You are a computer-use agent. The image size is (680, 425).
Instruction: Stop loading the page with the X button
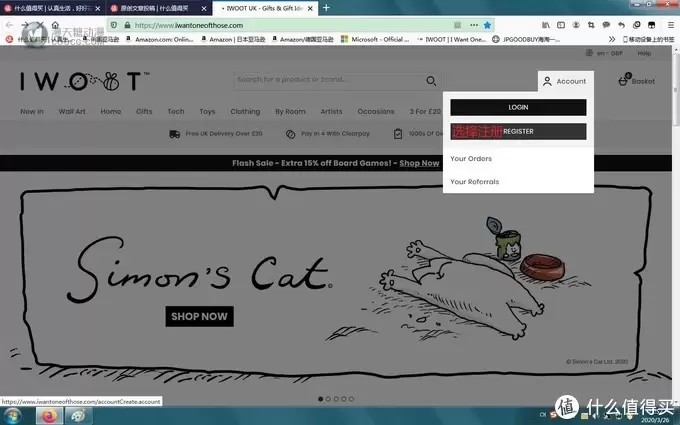[40, 25]
